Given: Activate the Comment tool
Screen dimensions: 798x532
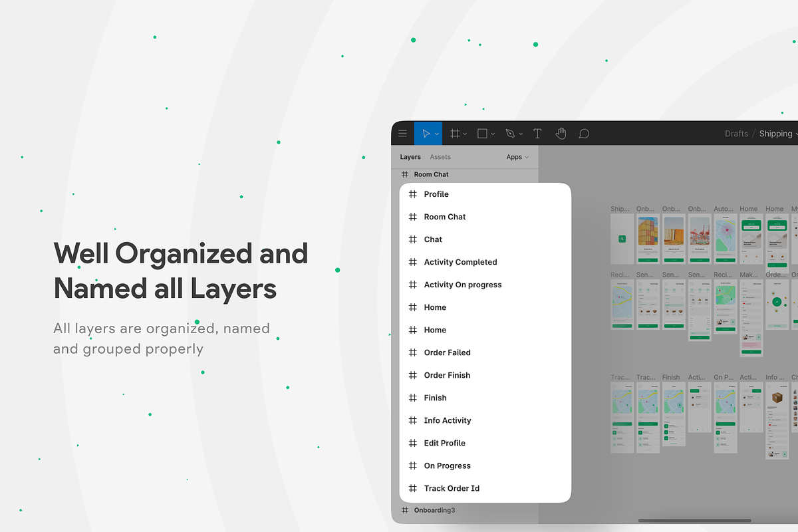Looking at the screenshot, I should 584,134.
